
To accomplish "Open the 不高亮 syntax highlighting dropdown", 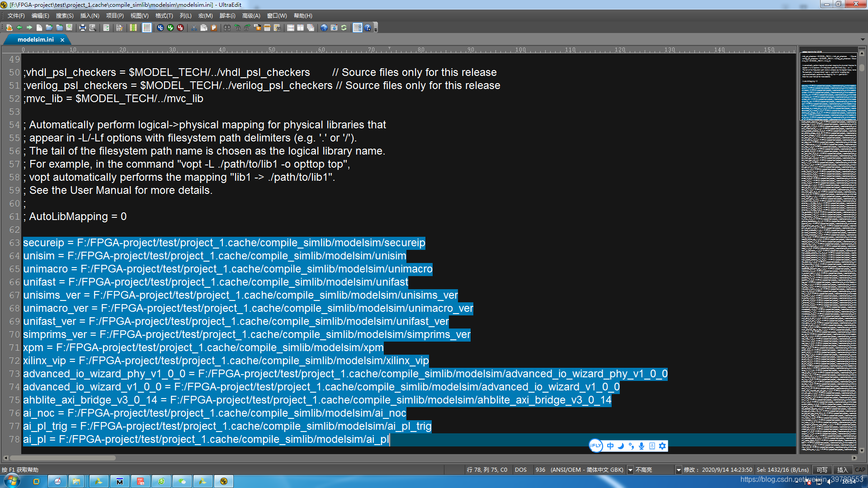I will tap(678, 470).
